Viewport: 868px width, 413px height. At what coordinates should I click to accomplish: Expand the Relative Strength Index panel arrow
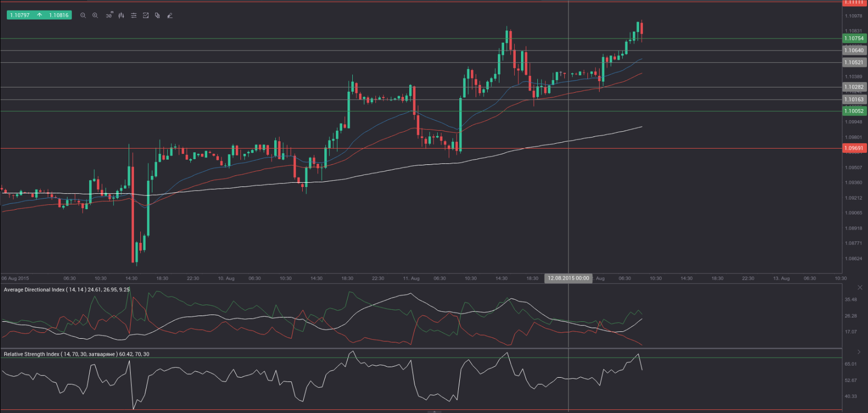(860, 352)
